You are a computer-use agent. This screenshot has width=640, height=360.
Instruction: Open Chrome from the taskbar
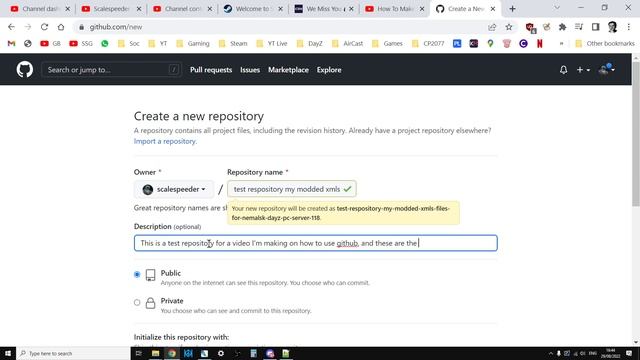point(172,353)
